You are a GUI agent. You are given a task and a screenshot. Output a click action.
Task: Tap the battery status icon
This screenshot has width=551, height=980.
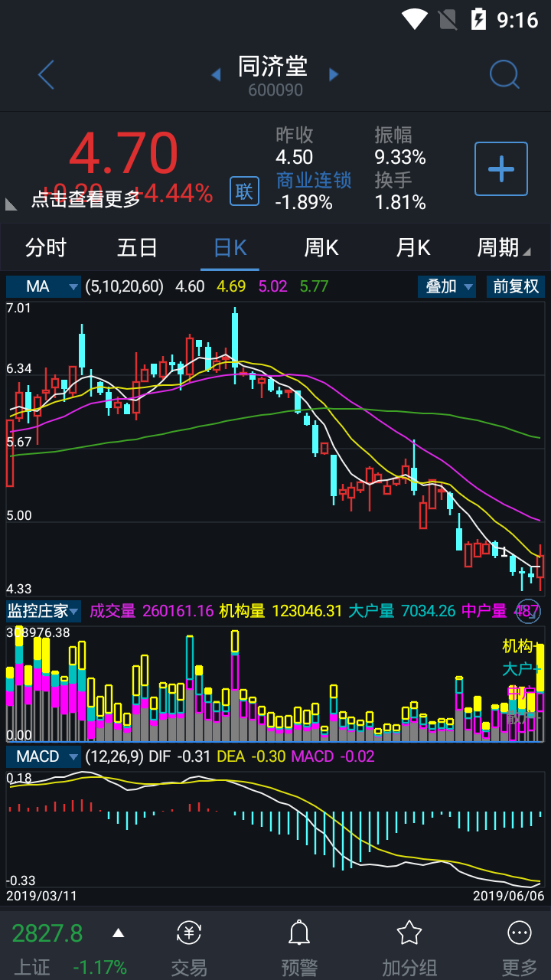point(478,18)
